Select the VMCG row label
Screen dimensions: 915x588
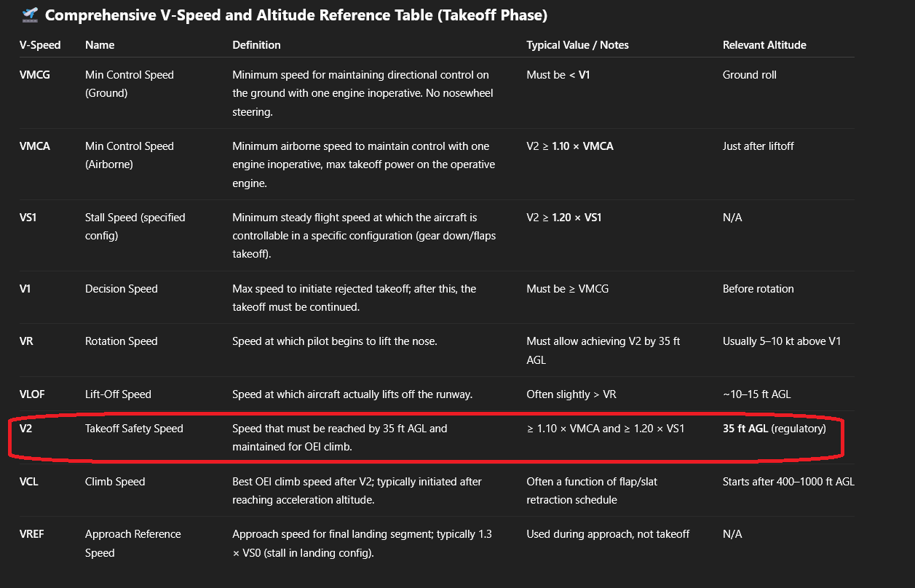(x=35, y=75)
